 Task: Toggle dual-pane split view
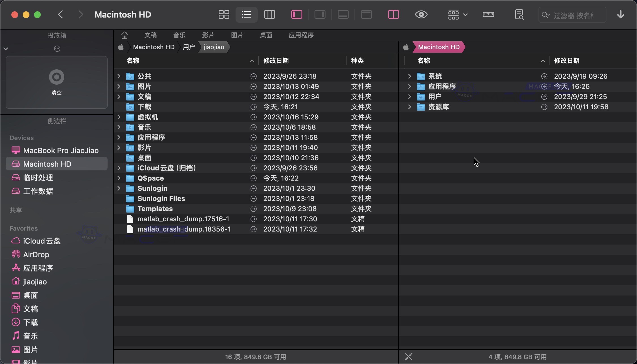click(x=394, y=14)
